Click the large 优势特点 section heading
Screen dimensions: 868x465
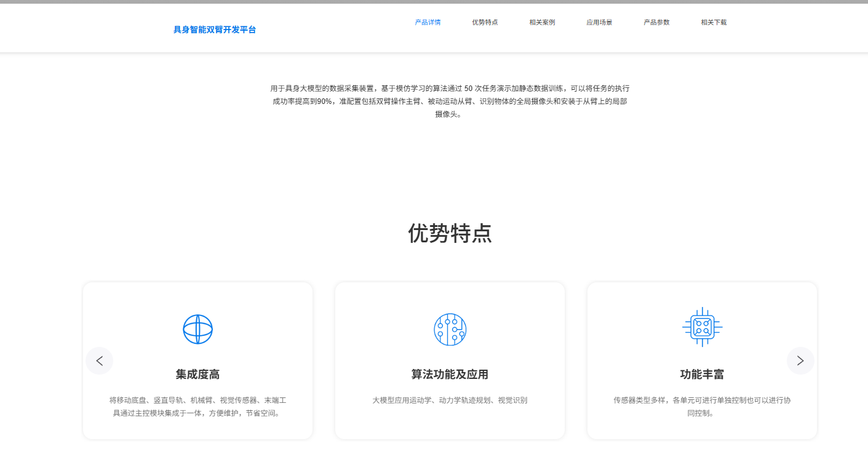click(x=450, y=234)
